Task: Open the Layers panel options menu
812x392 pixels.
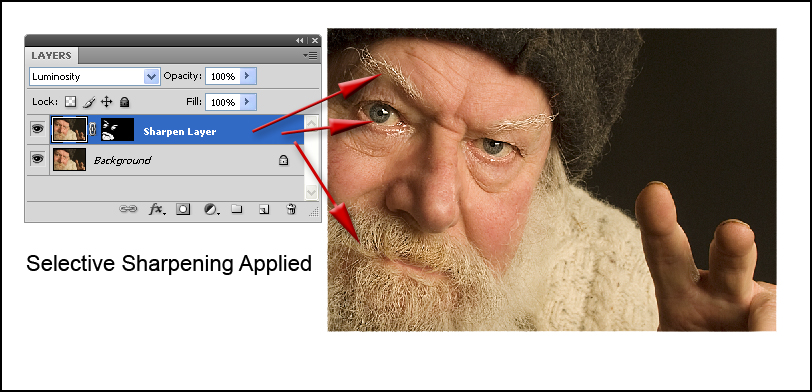Action: tap(311, 55)
